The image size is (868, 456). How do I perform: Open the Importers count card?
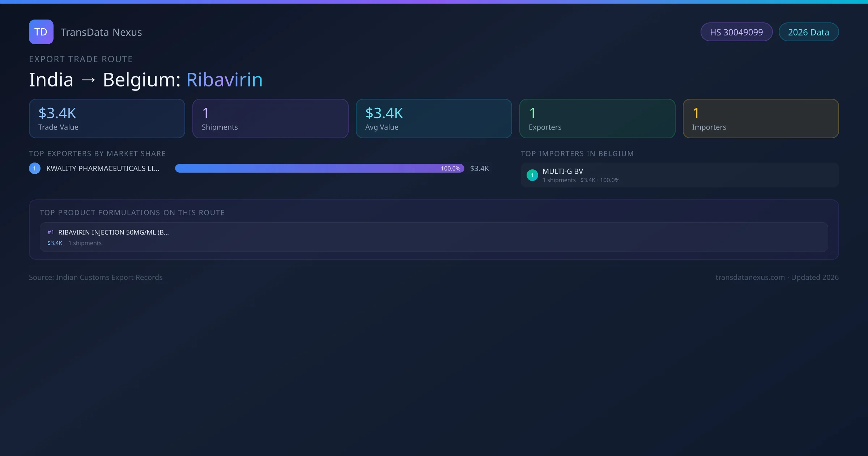(x=761, y=119)
